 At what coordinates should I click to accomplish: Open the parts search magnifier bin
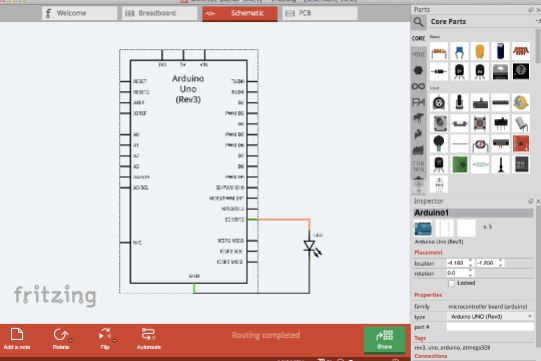[x=418, y=22]
